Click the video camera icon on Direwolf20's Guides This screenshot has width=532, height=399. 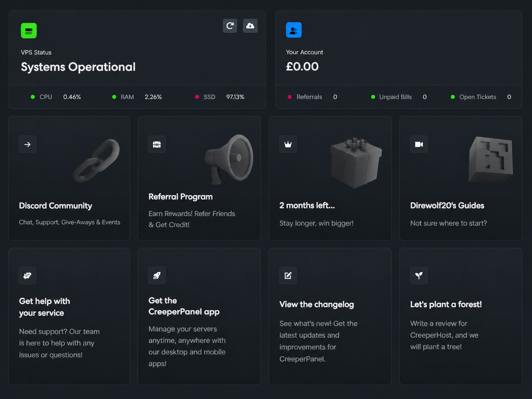coord(419,144)
